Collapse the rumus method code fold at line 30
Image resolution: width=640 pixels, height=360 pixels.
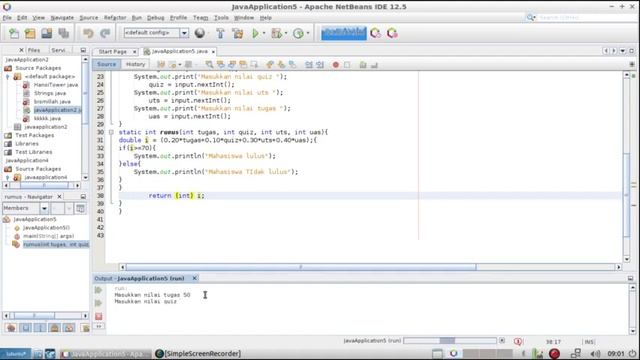point(111,132)
